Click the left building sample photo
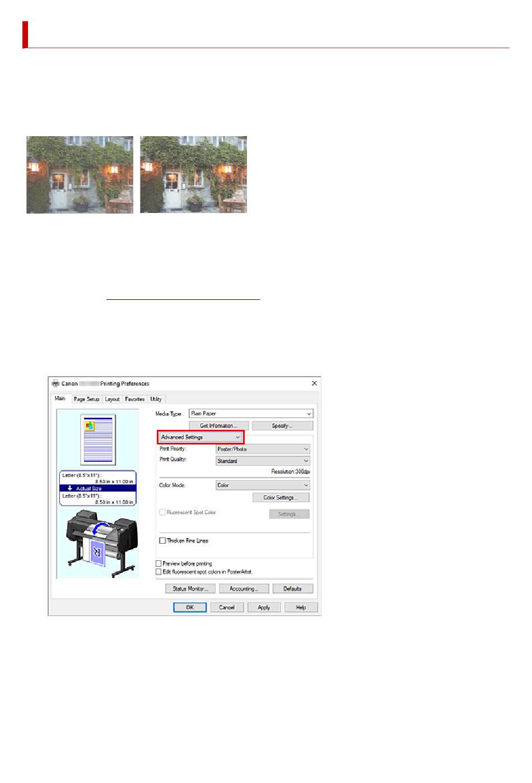Image resolution: width=532 pixels, height=783 pixels. click(80, 174)
